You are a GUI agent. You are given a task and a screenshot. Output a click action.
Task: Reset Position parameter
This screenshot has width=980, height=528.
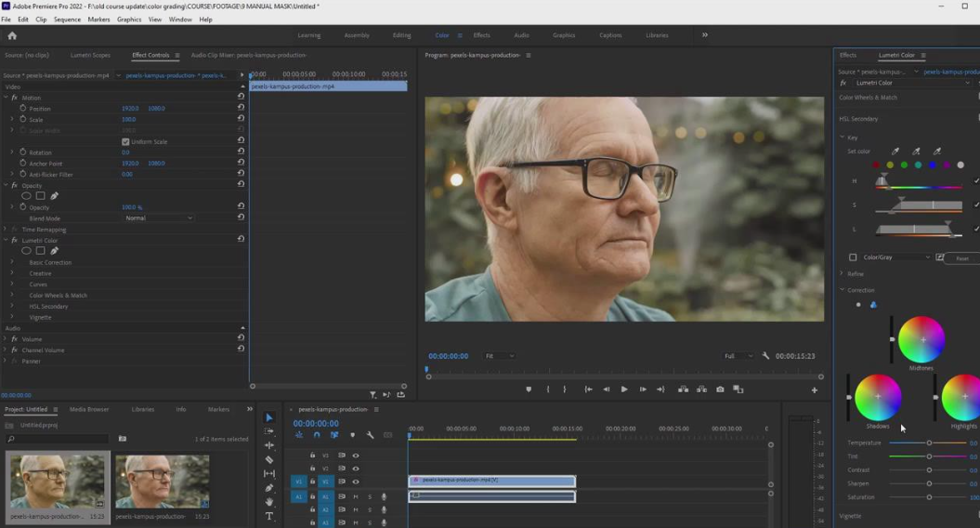(x=241, y=108)
